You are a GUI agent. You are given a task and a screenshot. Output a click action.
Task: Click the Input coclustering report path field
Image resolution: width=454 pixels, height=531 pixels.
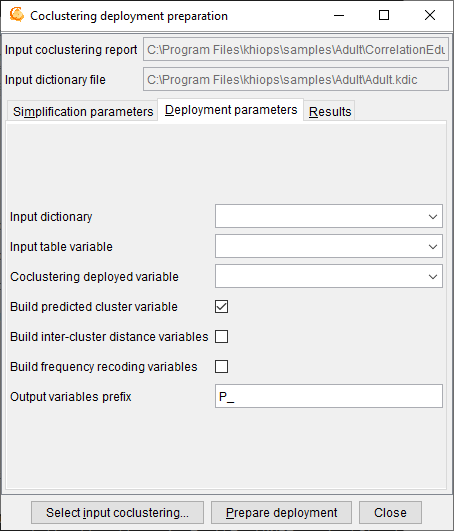[x=296, y=49]
